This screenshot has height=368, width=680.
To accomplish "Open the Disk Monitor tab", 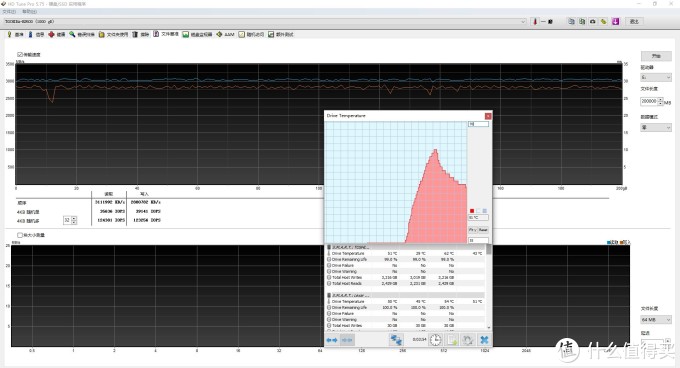I will (197, 34).
